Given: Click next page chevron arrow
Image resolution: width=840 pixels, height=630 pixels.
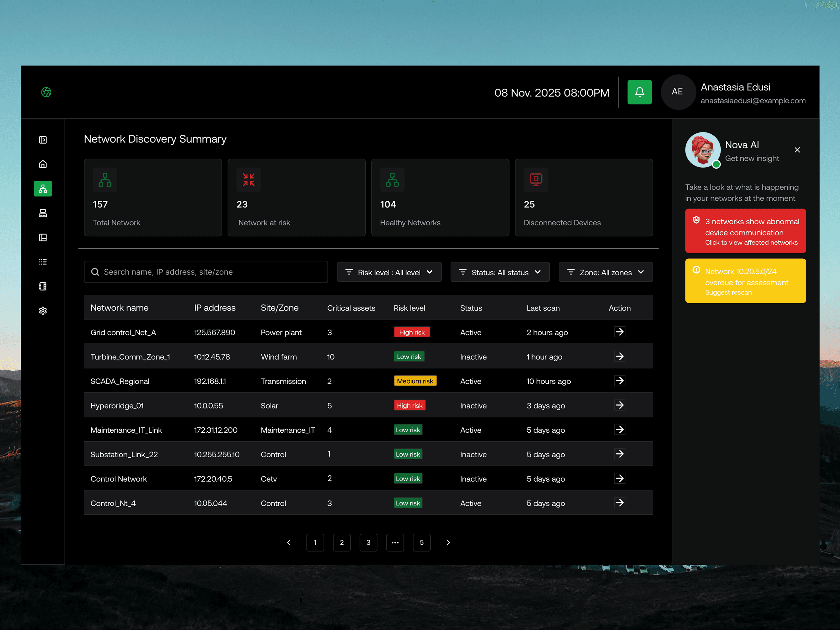Looking at the screenshot, I should coord(448,542).
